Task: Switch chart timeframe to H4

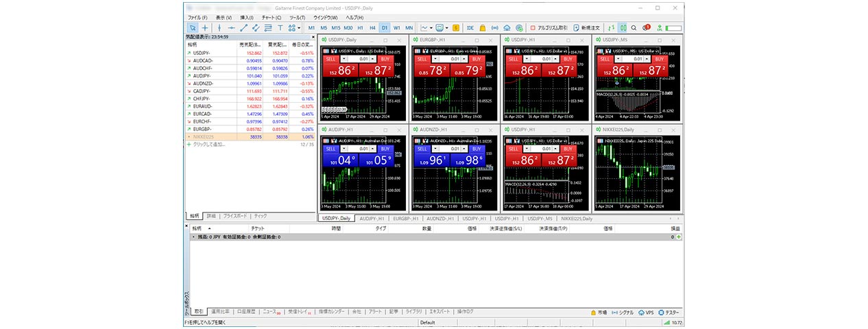Action: [372, 28]
